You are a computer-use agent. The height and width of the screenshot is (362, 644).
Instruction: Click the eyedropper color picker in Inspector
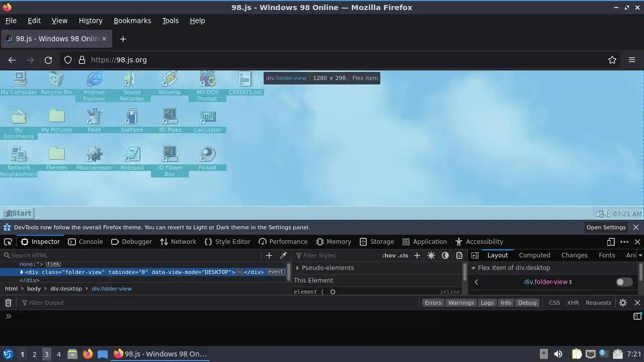click(283, 255)
